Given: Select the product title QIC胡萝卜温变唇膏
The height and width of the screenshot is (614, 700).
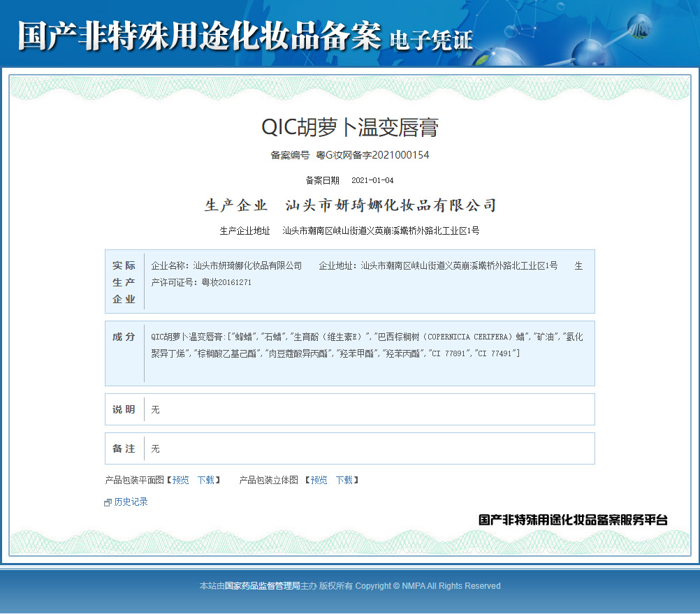Looking at the screenshot, I should (x=350, y=126).
